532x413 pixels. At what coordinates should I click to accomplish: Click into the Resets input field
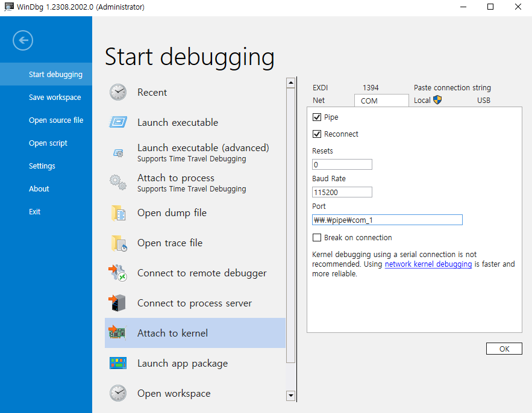pos(342,164)
